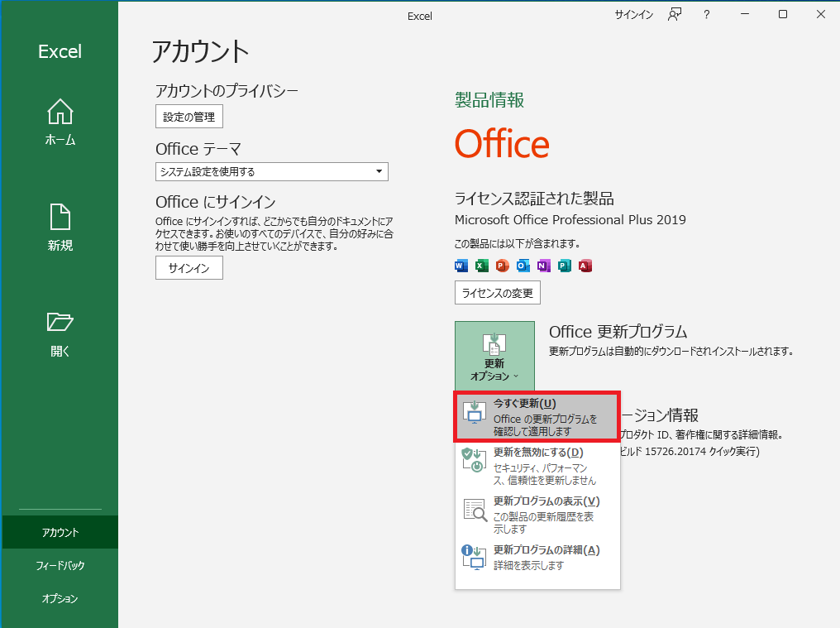Expand the Office テーマ dropdown
Image resolution: width=840 pixels, height=628 pixels.
tap(272, 171)
